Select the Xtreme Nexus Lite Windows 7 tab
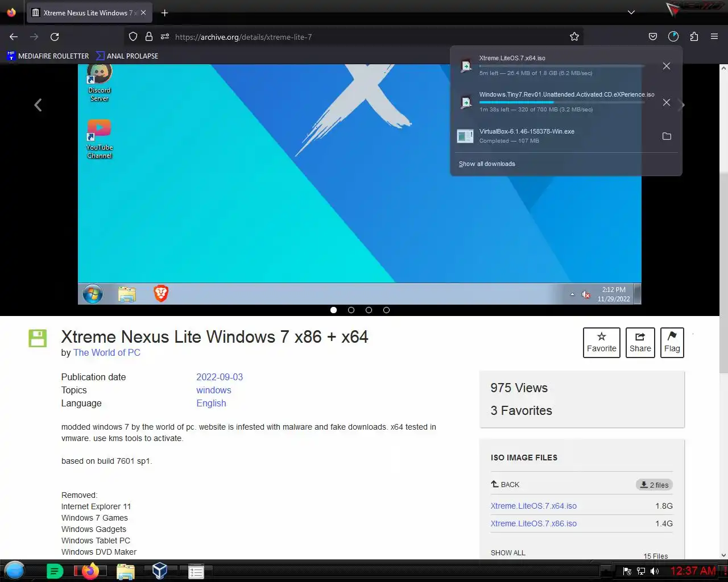The height and width of the screenshot is (582, 728). pos(89,13)
